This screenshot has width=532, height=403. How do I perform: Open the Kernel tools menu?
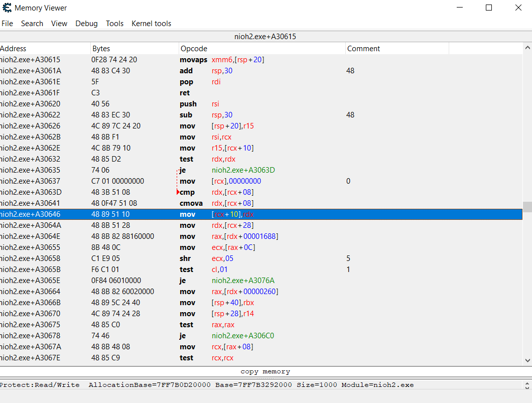(x=152, y=24)
